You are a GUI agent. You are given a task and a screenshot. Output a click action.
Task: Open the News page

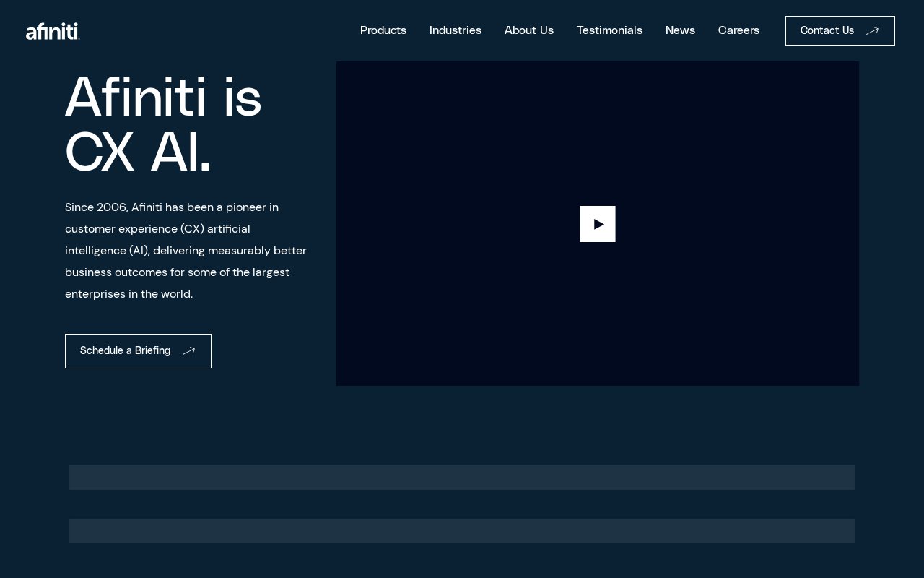point(680,30)
